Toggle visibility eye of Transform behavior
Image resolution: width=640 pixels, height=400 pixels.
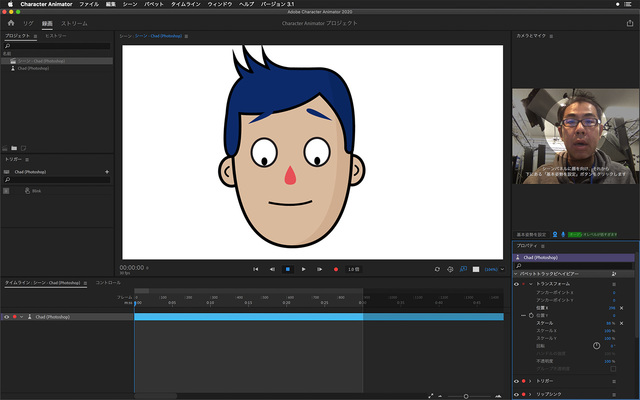pyautogui.click(x=517, y=284)
